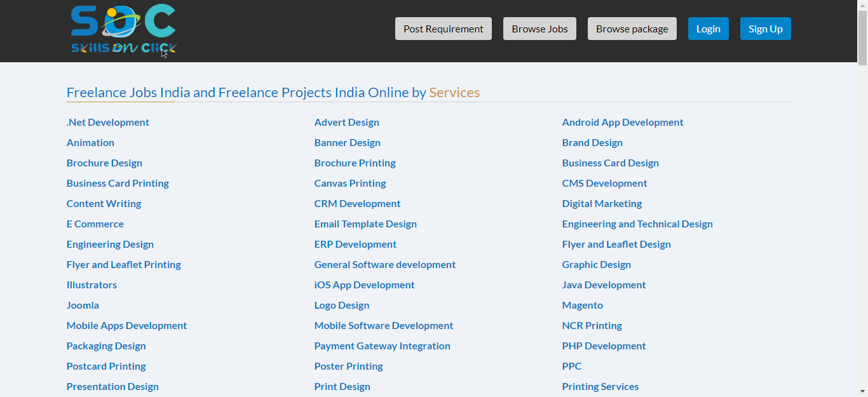Open the Payment Gateway Integration page

tap(382, 346)
